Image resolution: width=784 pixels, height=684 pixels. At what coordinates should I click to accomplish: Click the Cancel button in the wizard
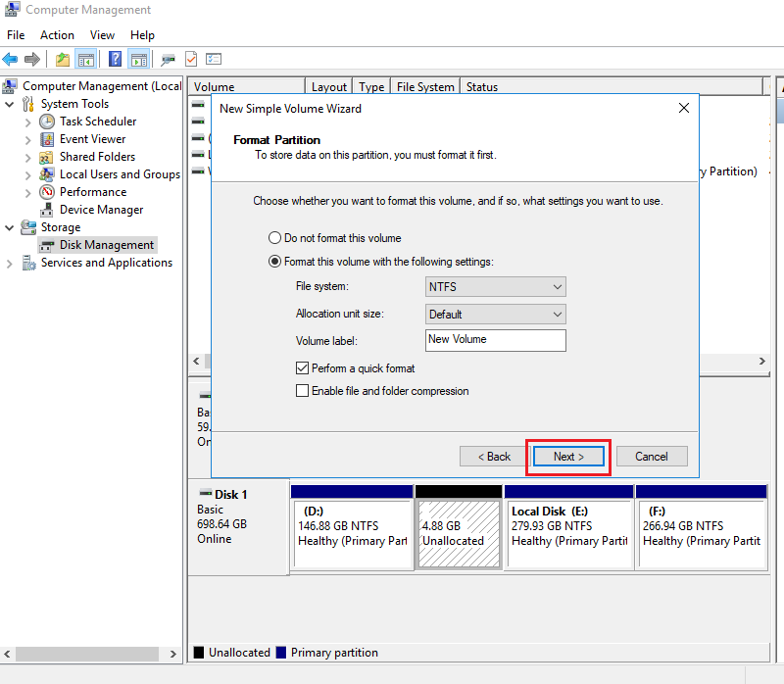pos(651,456)
